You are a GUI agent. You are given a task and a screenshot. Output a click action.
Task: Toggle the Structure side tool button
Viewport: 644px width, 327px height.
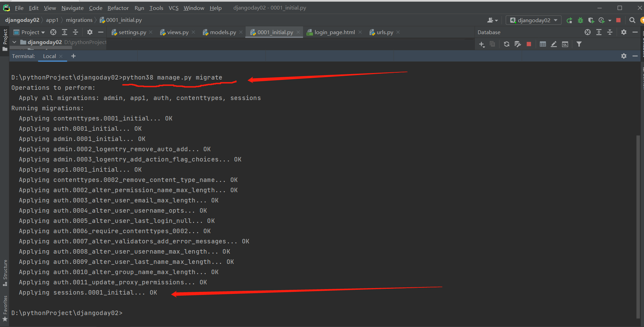[x=5, y=273]
